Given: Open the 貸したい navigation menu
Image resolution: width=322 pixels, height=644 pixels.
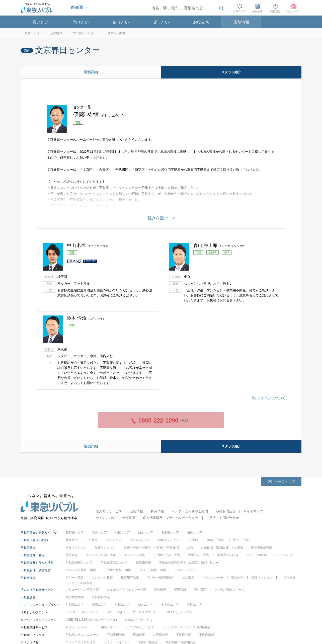Looking at the screenshot, I should [x=161, y=22].
